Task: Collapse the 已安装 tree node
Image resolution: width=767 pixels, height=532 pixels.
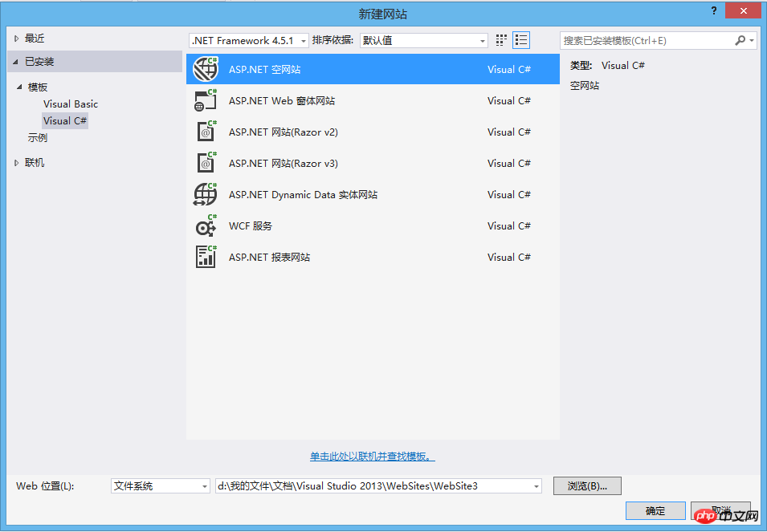Action: tap(16, 62)
